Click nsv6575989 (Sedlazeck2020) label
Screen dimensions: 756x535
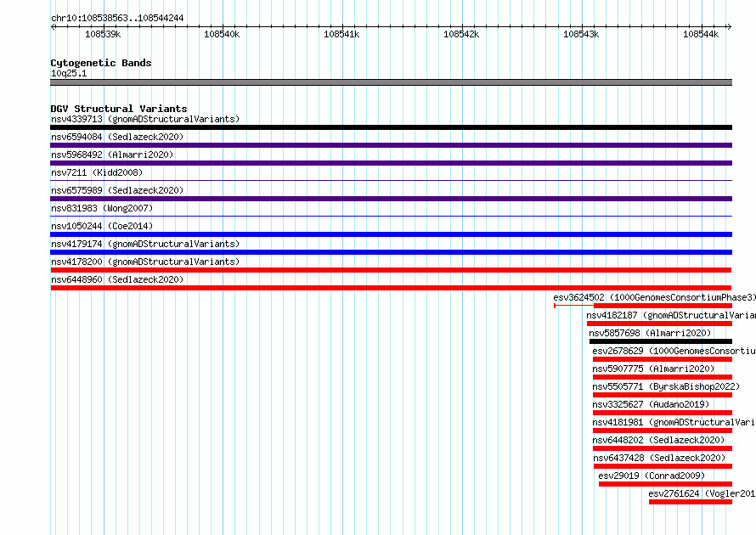[117, 190]
